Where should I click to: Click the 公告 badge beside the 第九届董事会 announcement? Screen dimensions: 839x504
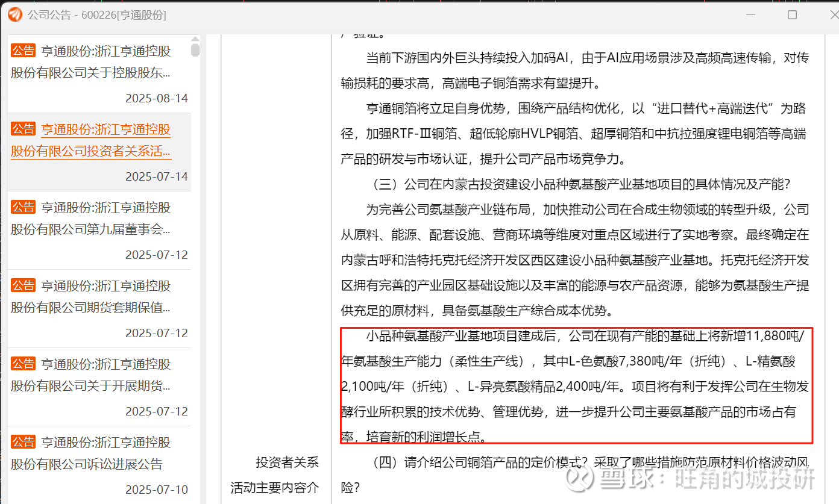point(23,207)
